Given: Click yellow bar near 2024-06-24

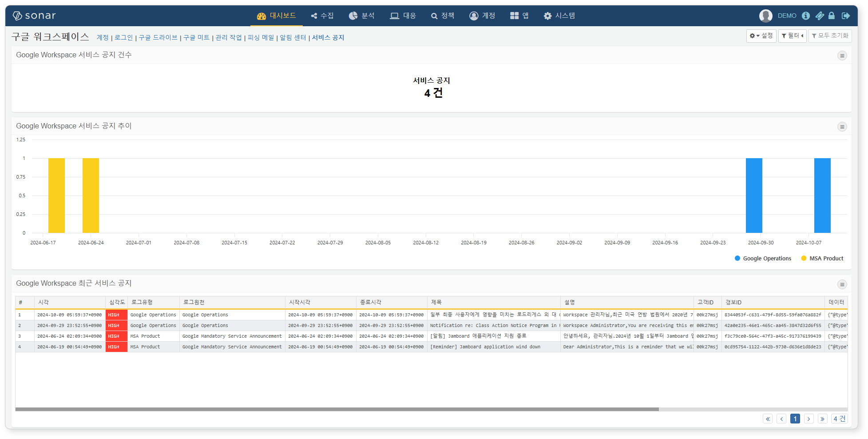Looking at the screenshot, I should tap(91, 196).
